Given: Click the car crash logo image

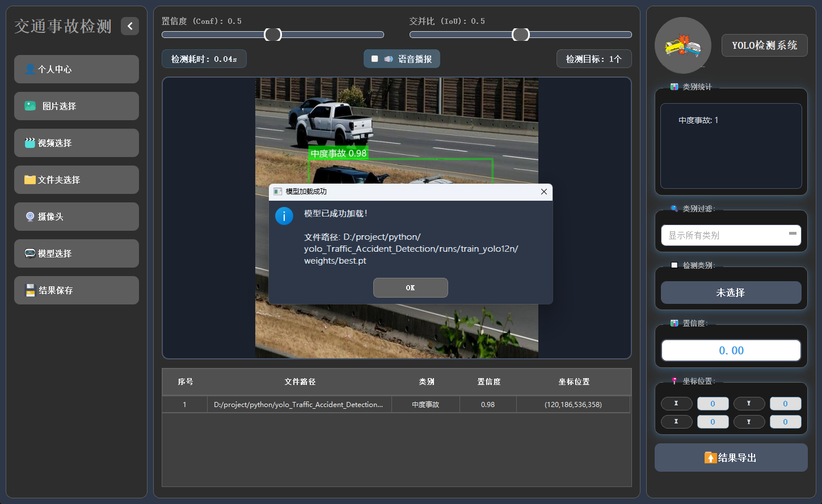Looking at the screenshot, I should [683, 45].
